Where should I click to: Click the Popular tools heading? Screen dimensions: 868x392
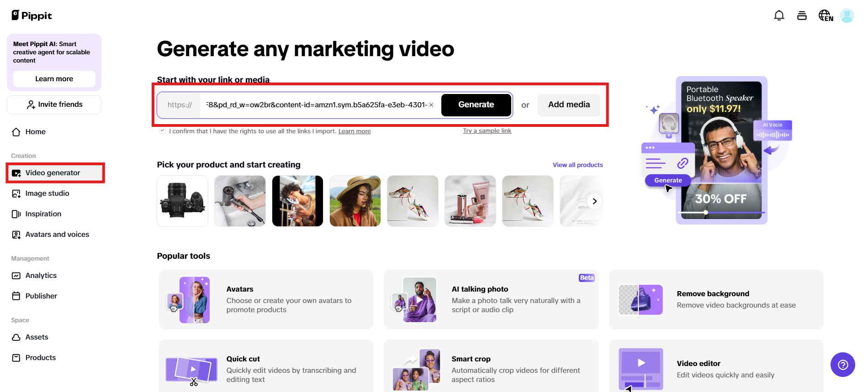click(x=183, y=256)
